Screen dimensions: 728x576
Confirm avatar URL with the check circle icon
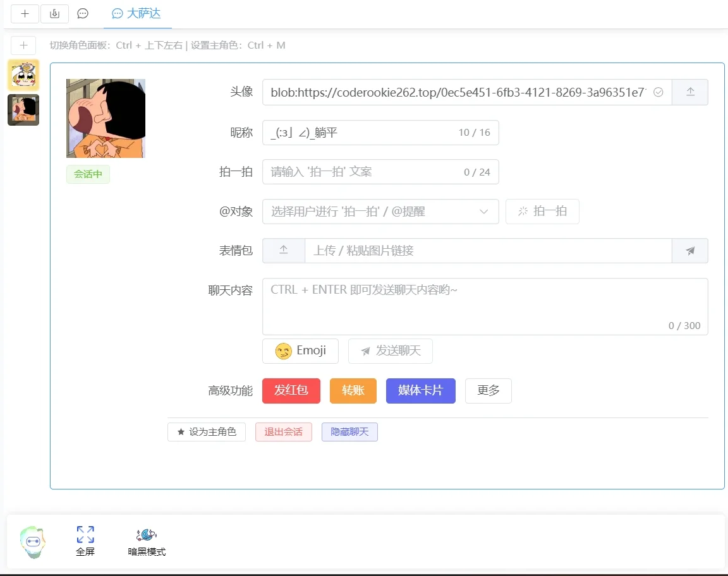[x=658, y=92]
